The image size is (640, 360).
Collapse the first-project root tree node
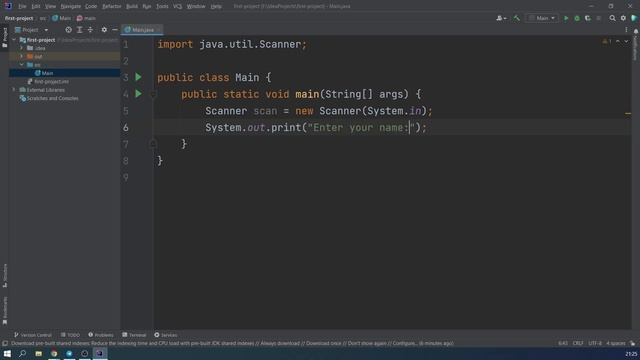[14, 40]
